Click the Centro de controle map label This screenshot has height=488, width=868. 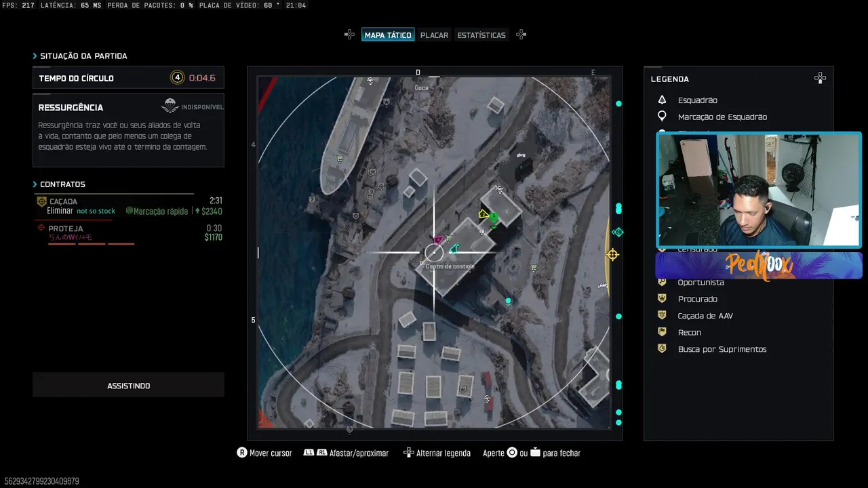pyautogui.click(x=450, y=266)
